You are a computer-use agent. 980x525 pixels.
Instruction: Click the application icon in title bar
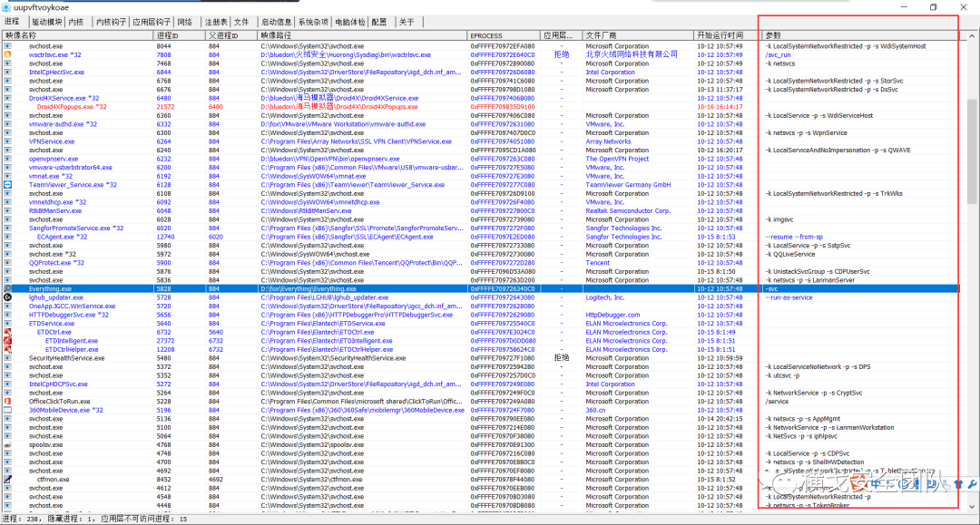pyautogui.click(x=6, y=7)
